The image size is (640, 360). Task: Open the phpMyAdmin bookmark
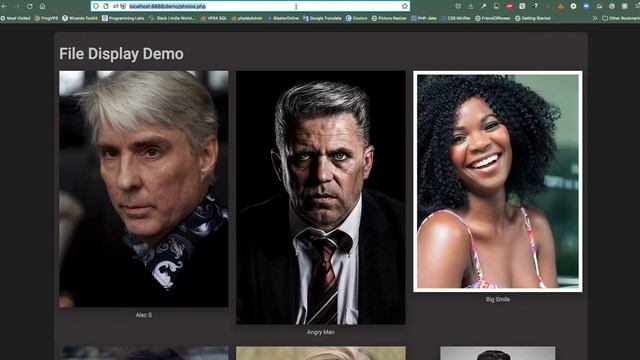(247, 18)
